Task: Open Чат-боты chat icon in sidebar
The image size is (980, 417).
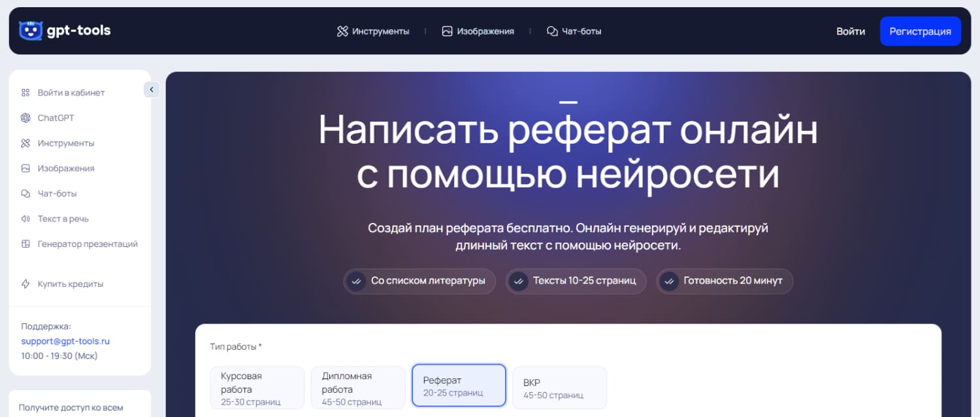Action: click(x=26, y=193)
